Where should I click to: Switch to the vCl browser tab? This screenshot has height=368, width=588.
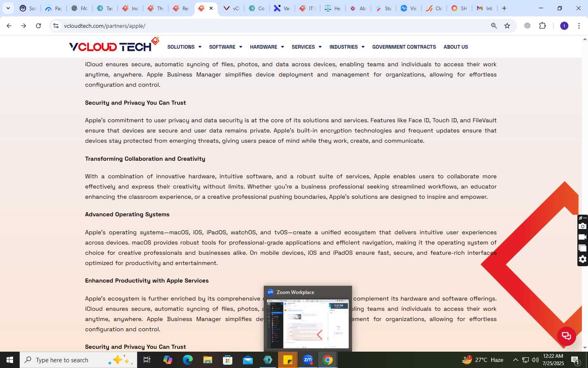pos(232,8)
